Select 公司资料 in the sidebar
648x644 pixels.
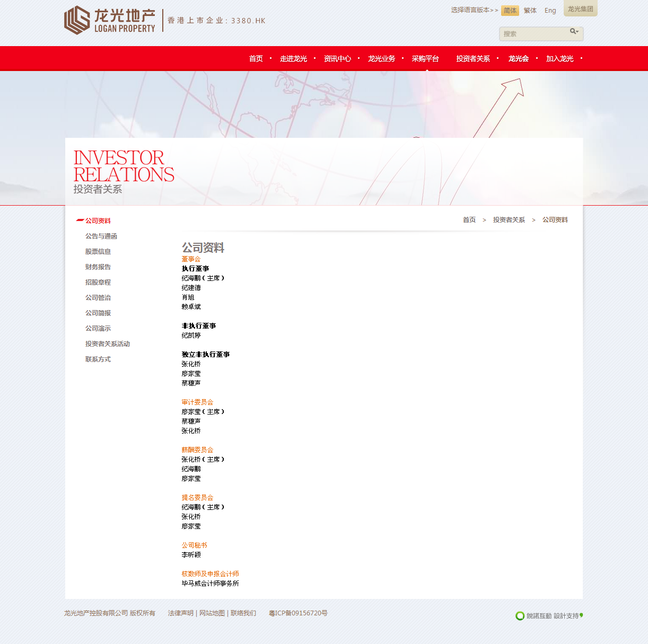[98, 221]
